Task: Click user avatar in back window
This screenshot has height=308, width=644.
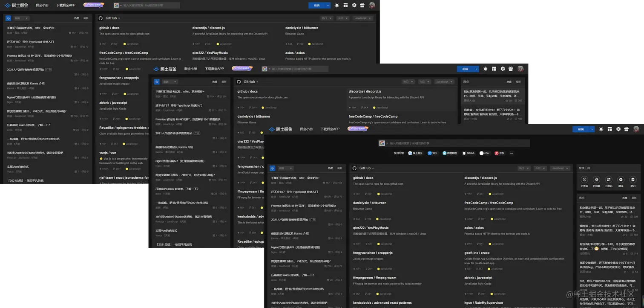Action: 372,5
